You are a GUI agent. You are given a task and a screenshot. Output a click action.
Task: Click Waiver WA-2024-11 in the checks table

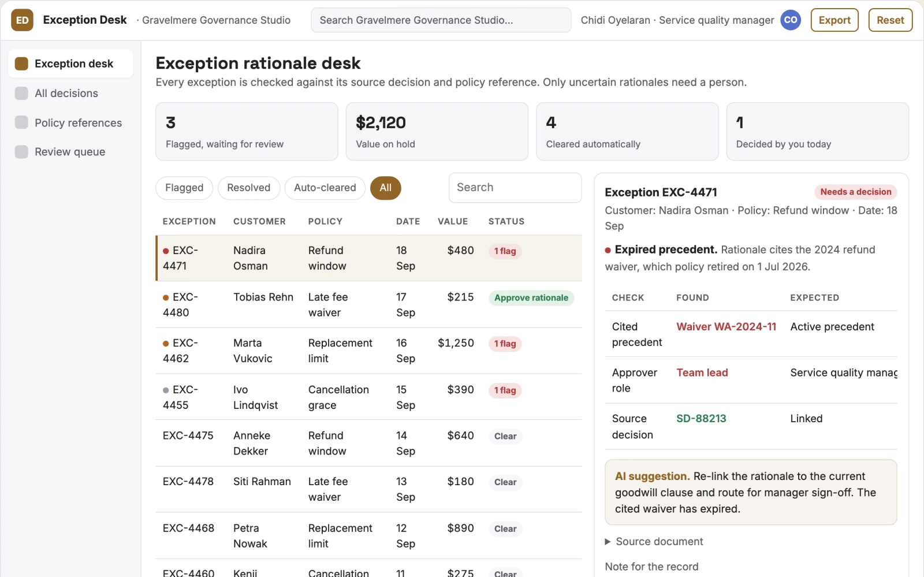click(x=726, y=327)
